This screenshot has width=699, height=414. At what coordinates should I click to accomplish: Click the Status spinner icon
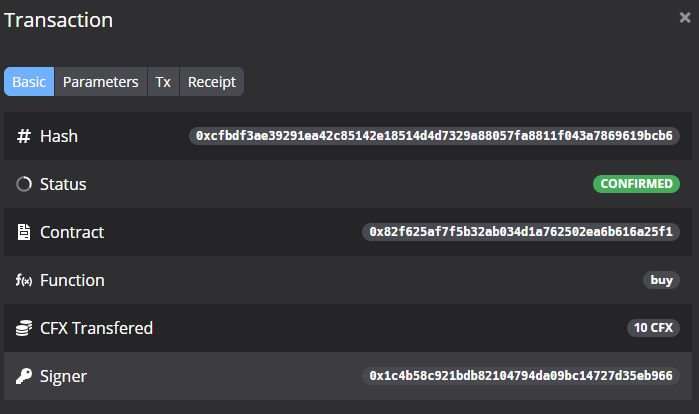[24, 184]
